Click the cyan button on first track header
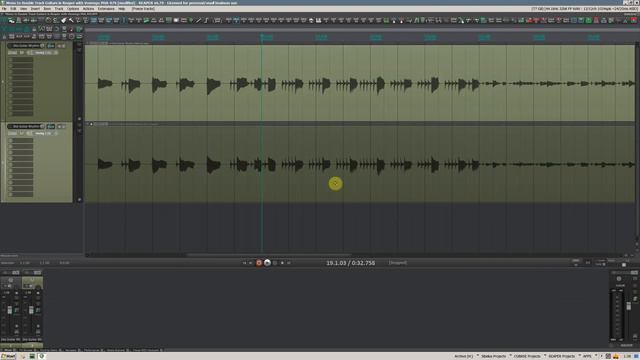Image resolution: width=640 pixels, height=360 pixels. click(x=51, y=46)
